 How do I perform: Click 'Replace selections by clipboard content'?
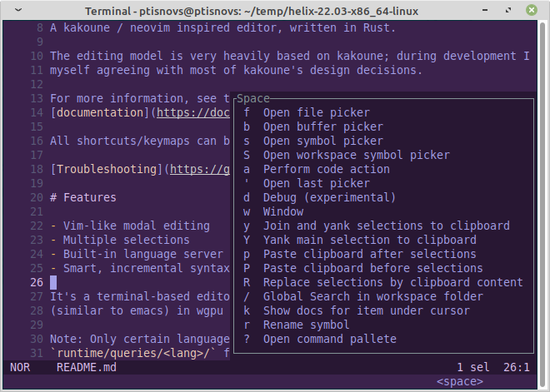click(383, 282)
